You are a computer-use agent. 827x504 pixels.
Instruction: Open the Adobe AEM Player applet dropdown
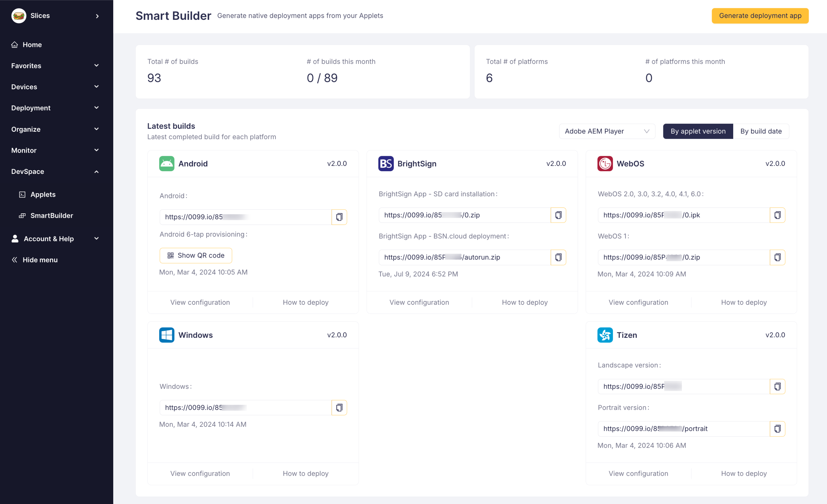click(607, 131)
